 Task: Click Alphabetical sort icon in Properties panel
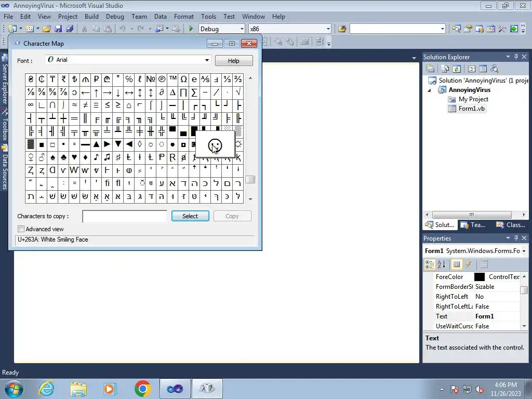click(442, 264)
